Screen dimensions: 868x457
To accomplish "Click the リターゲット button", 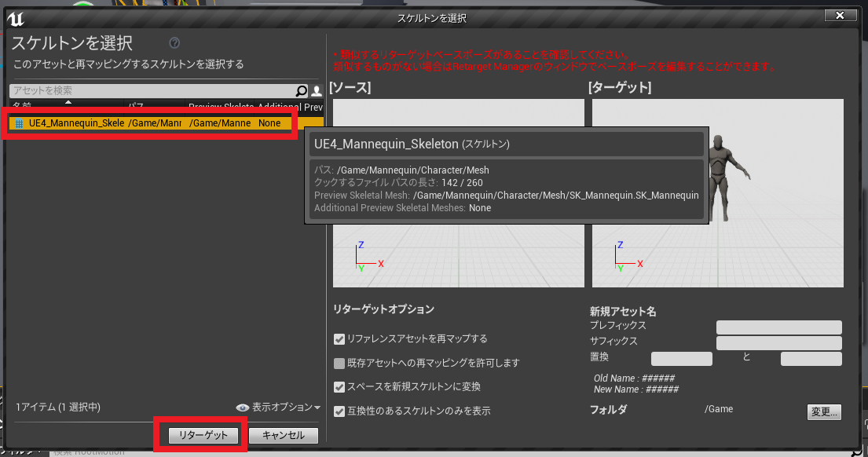I will (203, 436).
